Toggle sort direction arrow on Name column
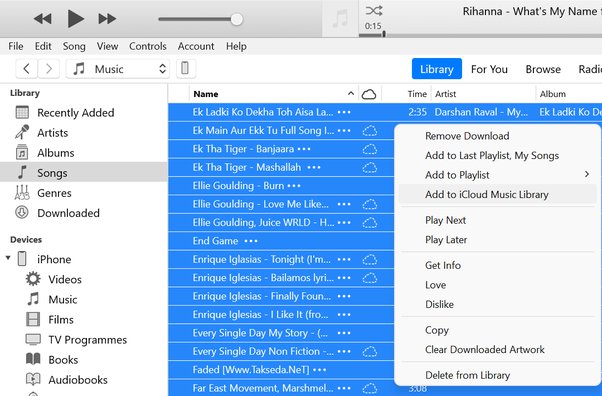 coord(351,93)
